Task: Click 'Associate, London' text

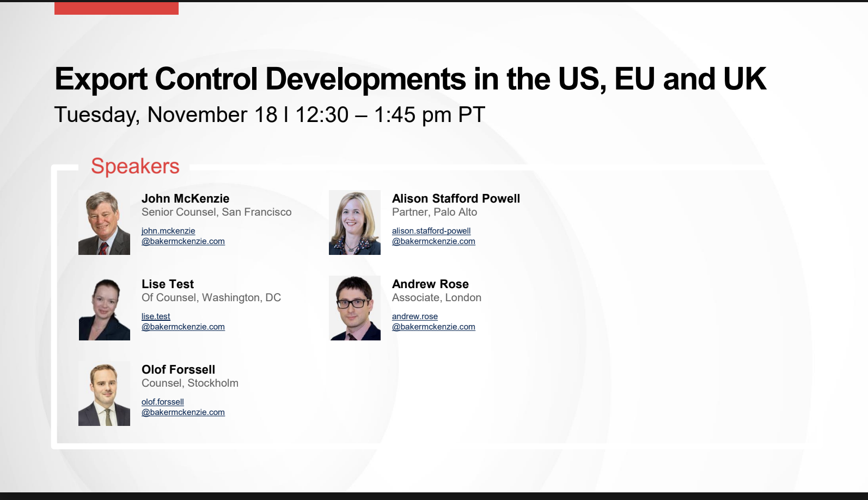Action: 437,298
